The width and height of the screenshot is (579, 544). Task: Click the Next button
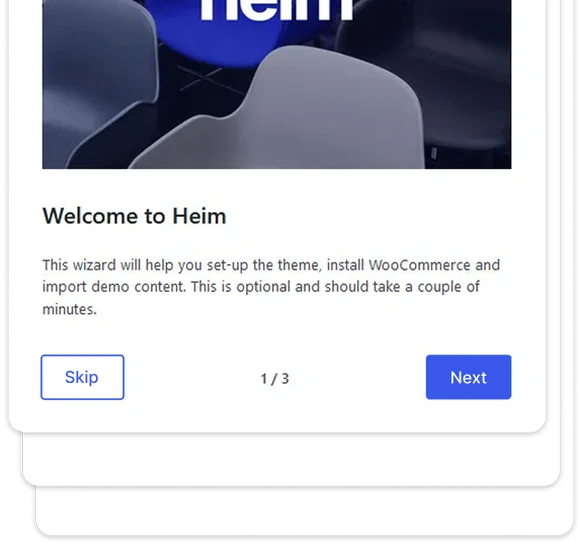click(x=468, y=377)
